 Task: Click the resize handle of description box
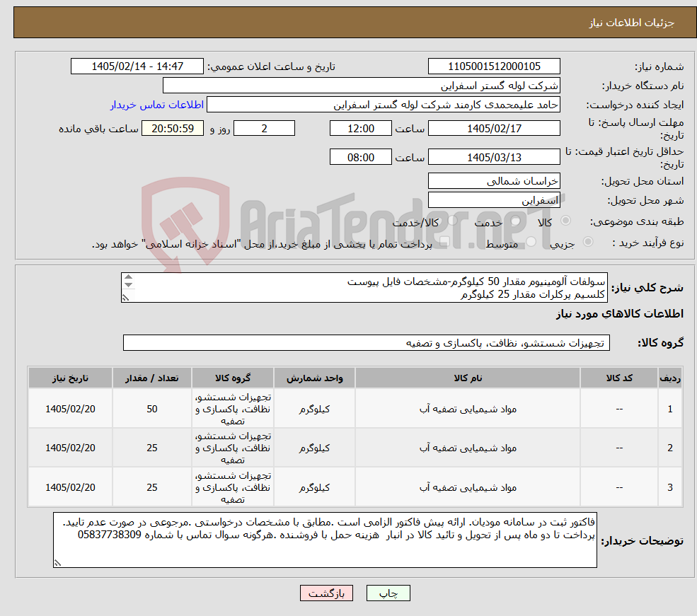[125, 298]
